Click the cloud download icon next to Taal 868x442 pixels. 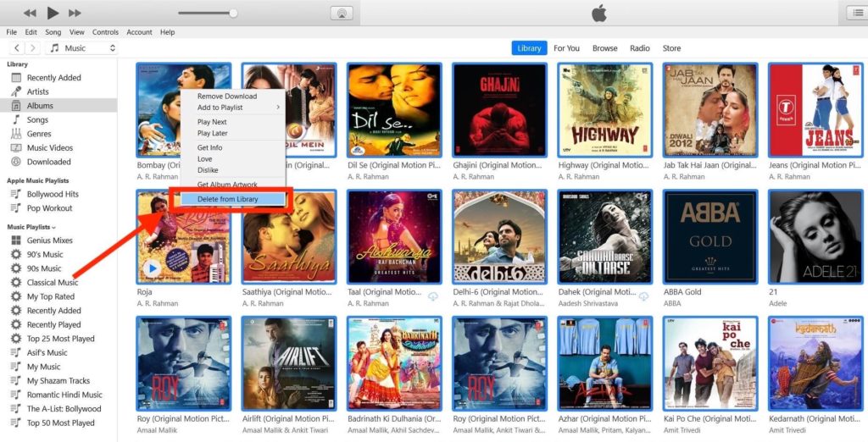pos(432,296)
